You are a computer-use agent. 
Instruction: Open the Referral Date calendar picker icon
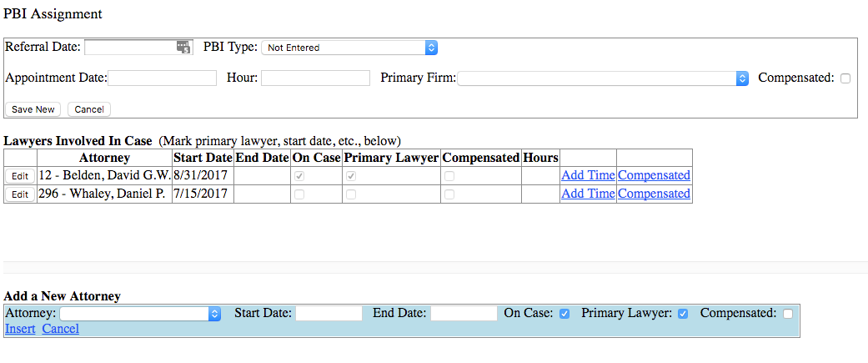point(184,48)
